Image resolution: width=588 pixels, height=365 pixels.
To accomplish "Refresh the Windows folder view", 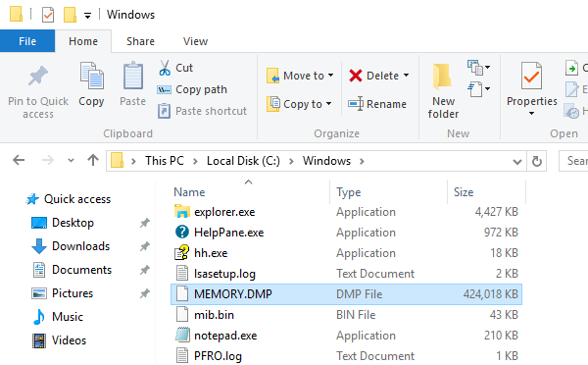I will click(x=537, y=161).
